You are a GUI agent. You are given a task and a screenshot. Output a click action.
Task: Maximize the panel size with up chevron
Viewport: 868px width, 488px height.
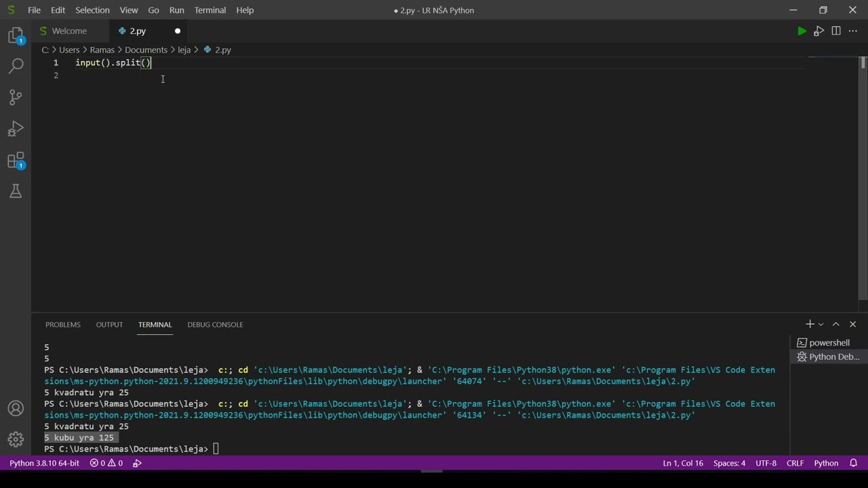(836, 325)
